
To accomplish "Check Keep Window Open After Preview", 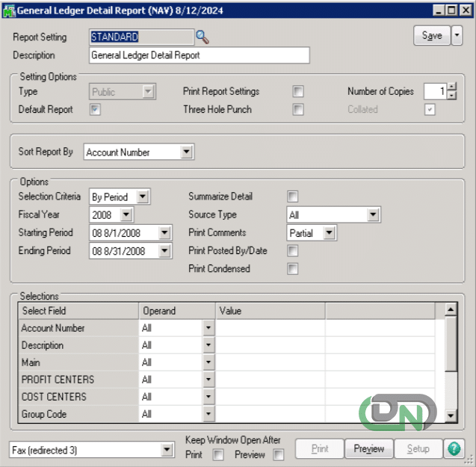I will tap(278, 454).
